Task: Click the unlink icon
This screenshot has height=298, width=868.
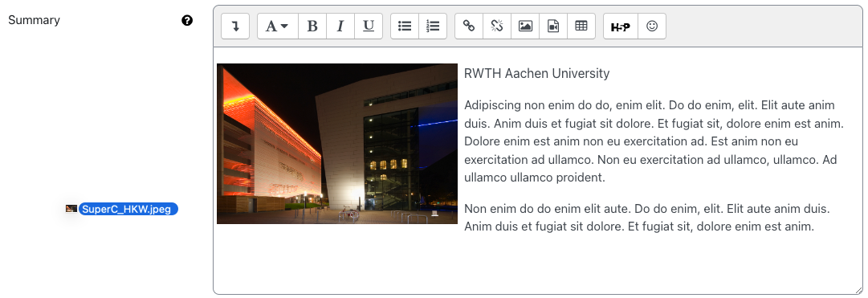Action: [x=497, y=26]
